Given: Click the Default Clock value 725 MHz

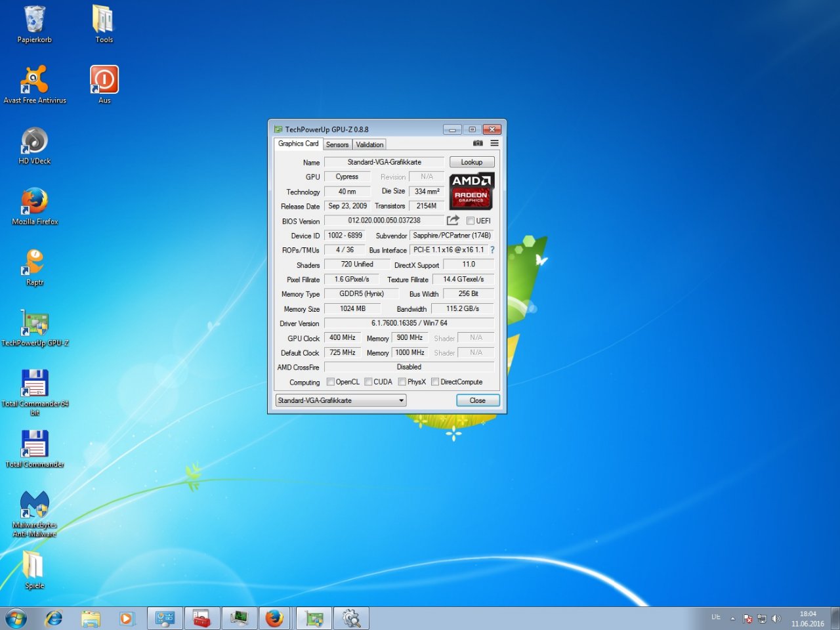Looking at the screenshot, I should pyautogui.click(x=343, y=352).
